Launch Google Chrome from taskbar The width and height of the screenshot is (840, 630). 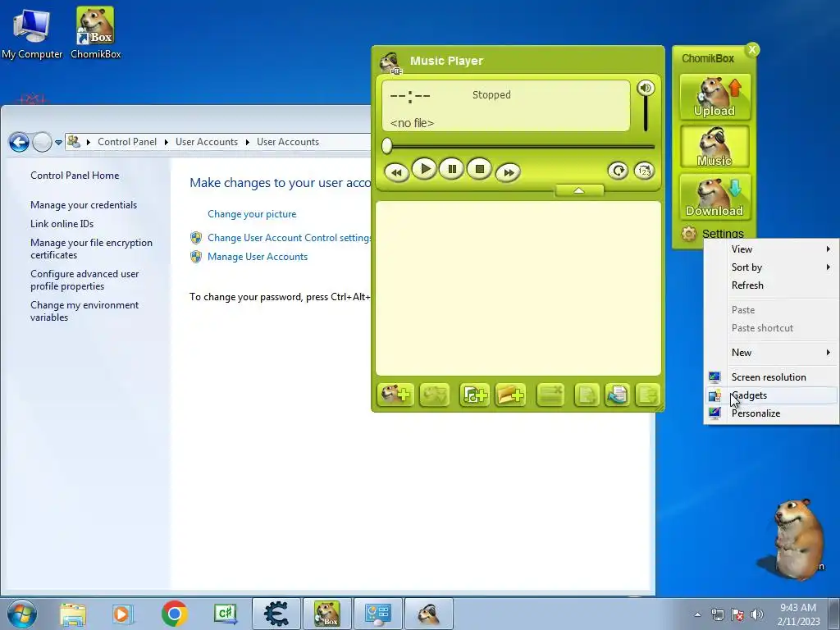[174, 614]
